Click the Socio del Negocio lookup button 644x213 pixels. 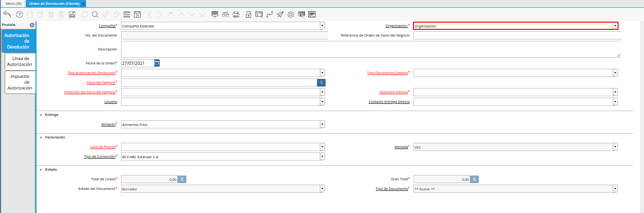tap(321, 82)
